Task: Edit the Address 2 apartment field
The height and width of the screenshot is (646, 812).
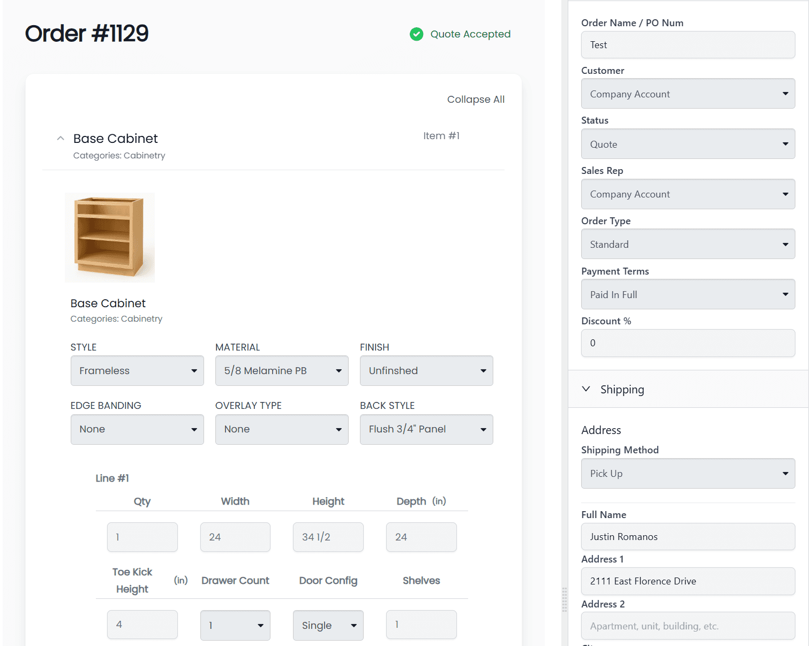Action: tap(688, 626)
